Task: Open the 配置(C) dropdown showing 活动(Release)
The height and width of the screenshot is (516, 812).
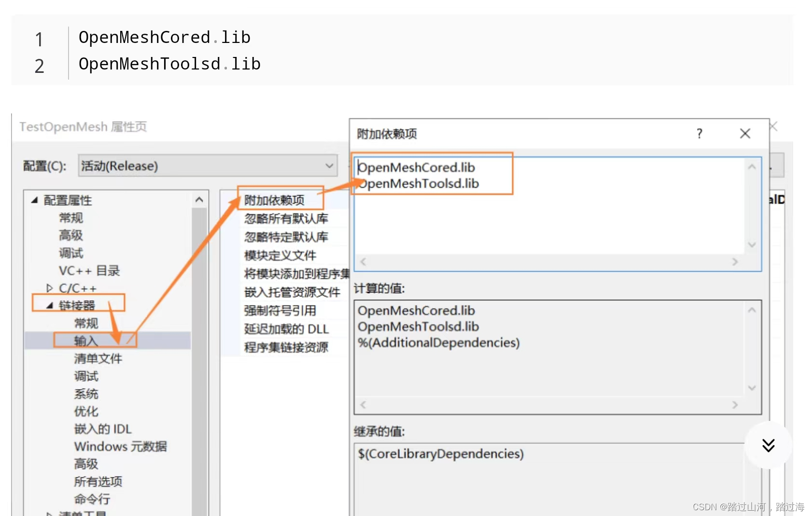Action: point(329,166)
